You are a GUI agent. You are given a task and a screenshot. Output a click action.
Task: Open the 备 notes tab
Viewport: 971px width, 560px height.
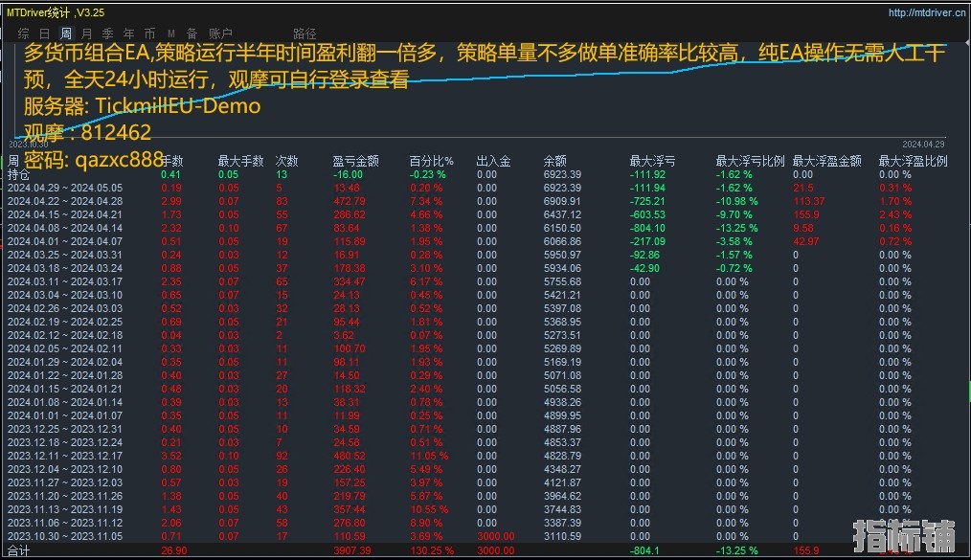tap(192, 34)
